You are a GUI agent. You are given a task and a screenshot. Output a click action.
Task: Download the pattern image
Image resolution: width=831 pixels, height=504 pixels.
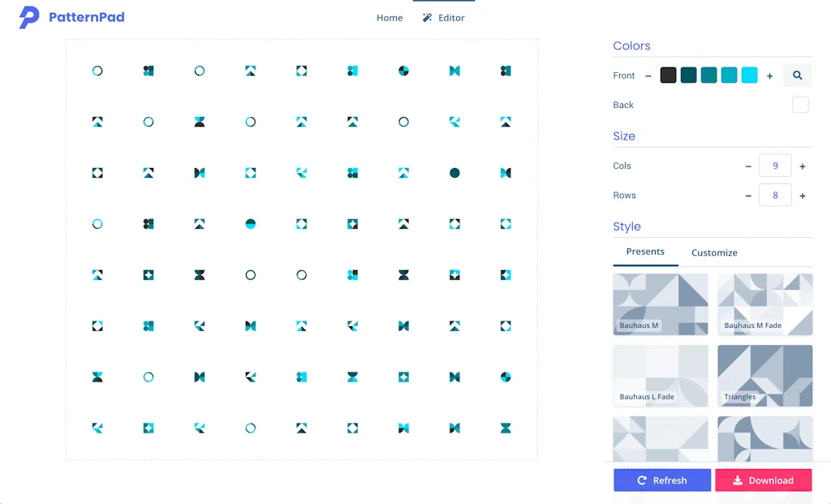click(763, 480)
